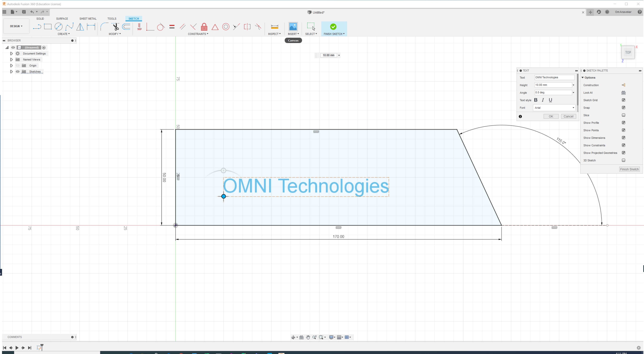
Task: Open the Font dropdown showing Arial
Action: [x=554, y=108]
